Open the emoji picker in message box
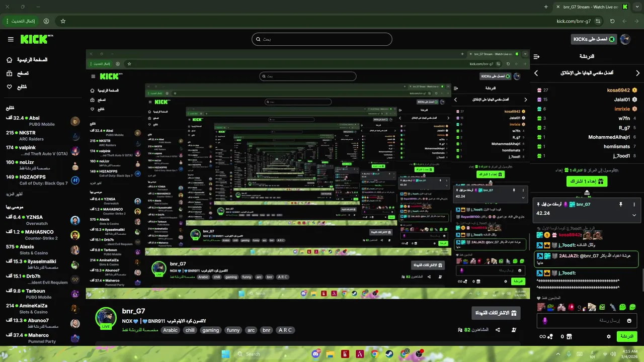The image size is (644, 362). (629, 320)
